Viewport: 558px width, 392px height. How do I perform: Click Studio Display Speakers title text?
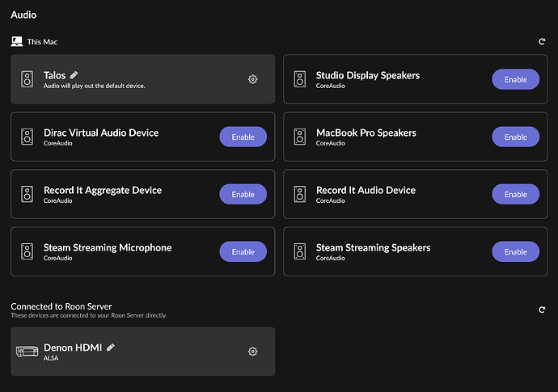point(368,75)
